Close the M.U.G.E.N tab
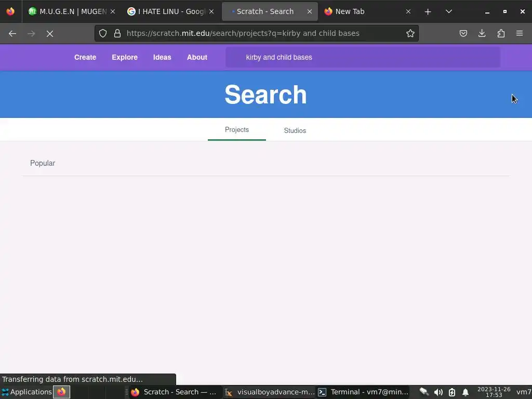 tap(113, 11)
